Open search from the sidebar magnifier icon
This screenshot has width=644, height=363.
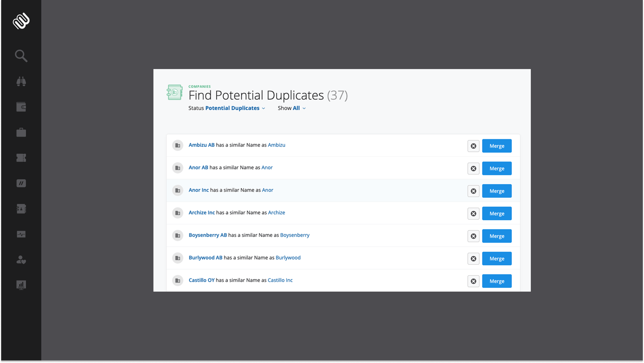pyautogui.click(x=21, y=56)
